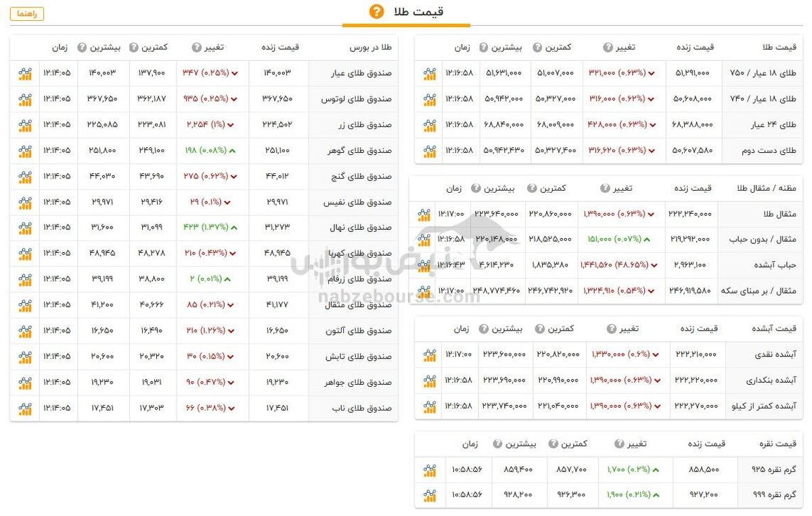The height and width of the screenshot is (516, 812).
Task: Open chart icon for صندوق طلای گنج
Action: pos(25,177)
